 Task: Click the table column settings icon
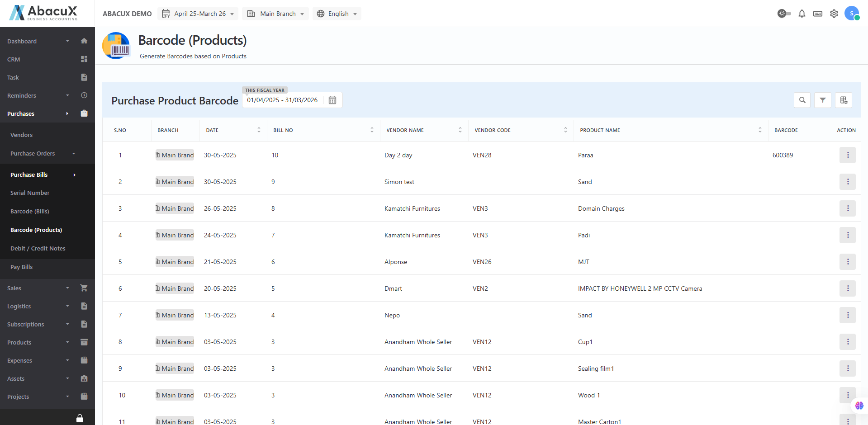click(x=844, y=100)
